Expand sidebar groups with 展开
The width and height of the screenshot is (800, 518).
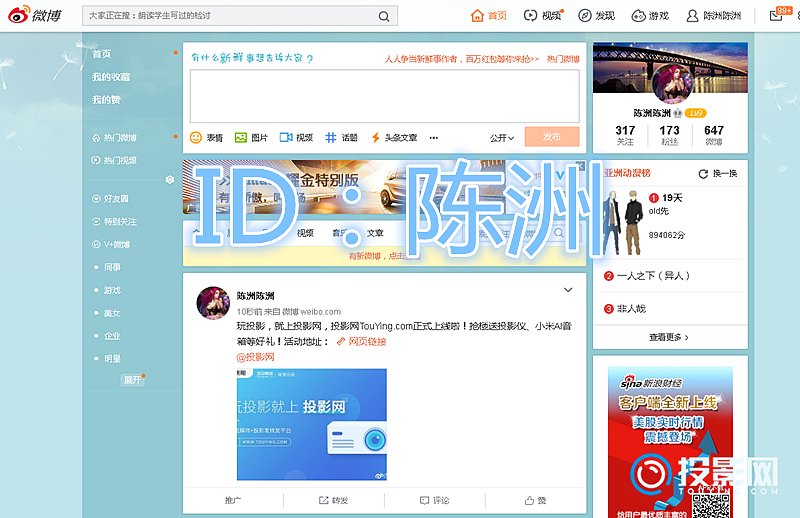point(132,380)
